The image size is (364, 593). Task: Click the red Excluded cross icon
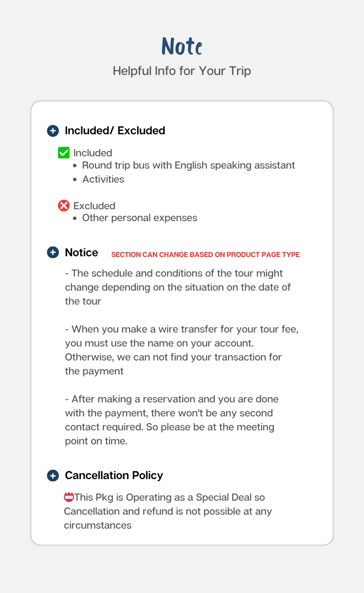[63, 206]
